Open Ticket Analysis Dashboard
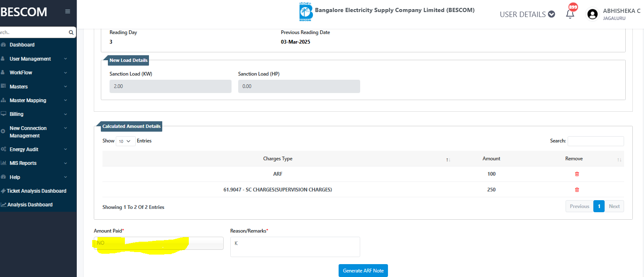 point(37,191)
